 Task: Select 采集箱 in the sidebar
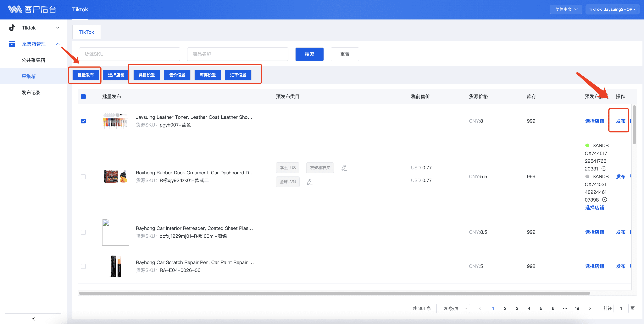click(29, 76)
